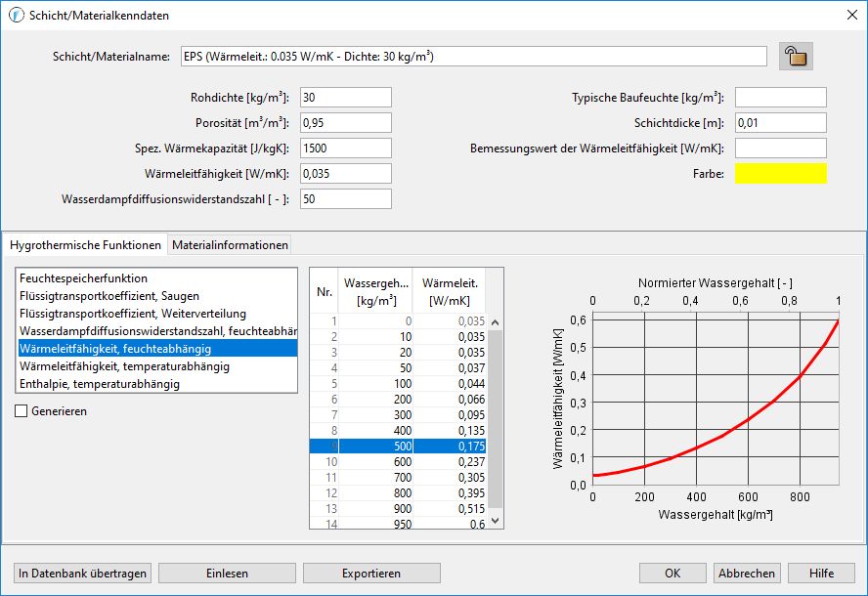
Task: Click In Datenbank übertragen
Action: pos(83,574)
